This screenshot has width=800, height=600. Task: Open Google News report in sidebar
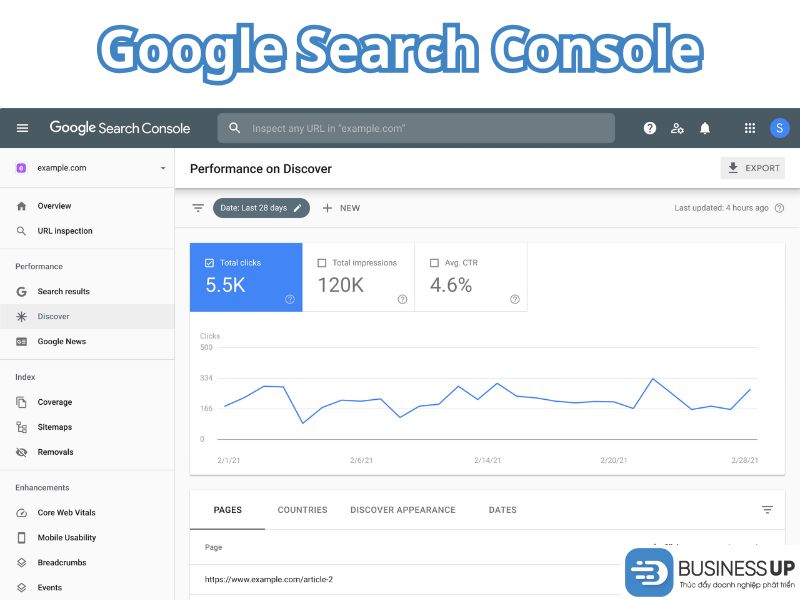click(x=87, y=341)
